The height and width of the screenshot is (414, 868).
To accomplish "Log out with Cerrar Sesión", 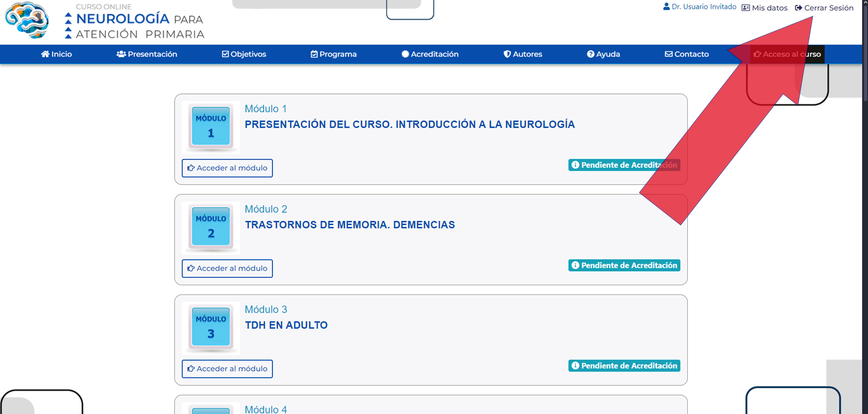I will 824,8.
